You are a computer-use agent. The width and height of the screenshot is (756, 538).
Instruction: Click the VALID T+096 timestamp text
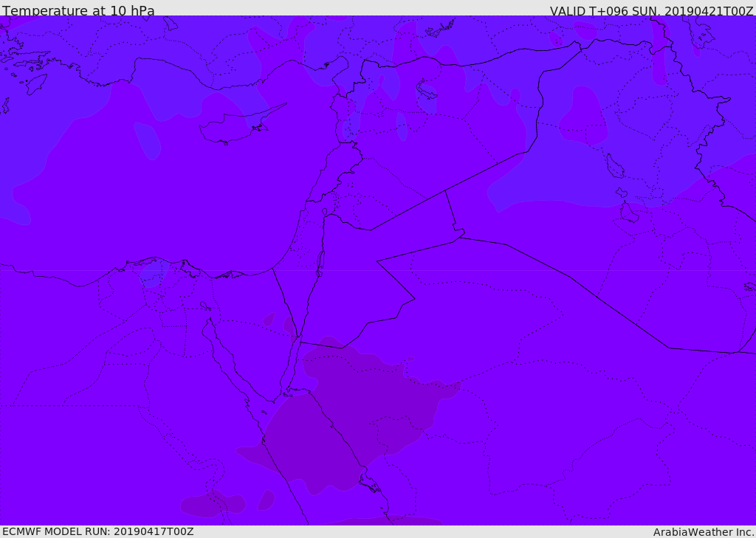[651, 10]
